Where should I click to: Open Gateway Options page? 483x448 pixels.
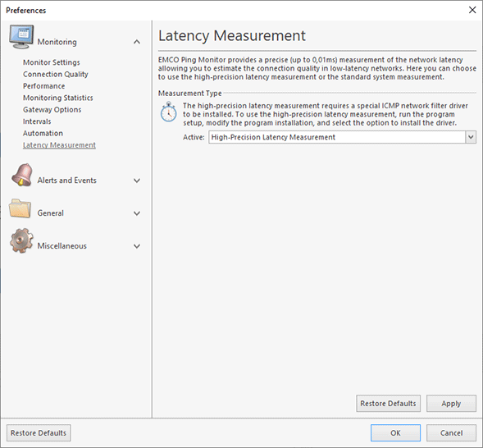pos(52,110)
